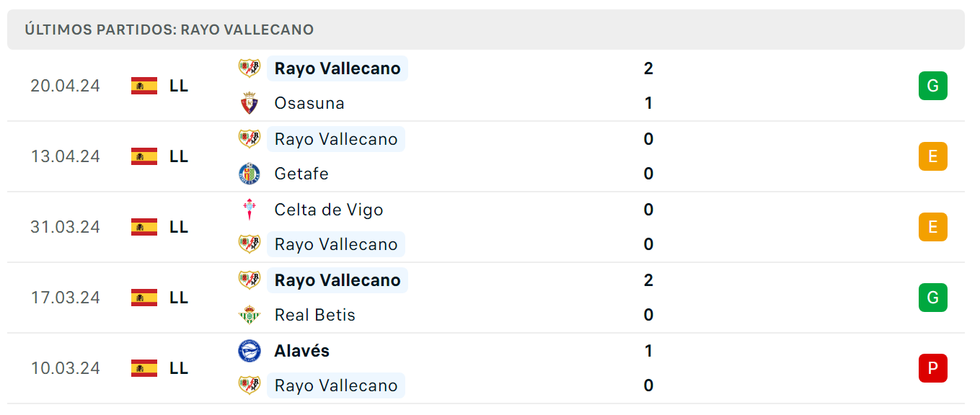This screenshot has width=980, height=415.
Task: Click the Getafe club crest
Action: coord(250,174)
